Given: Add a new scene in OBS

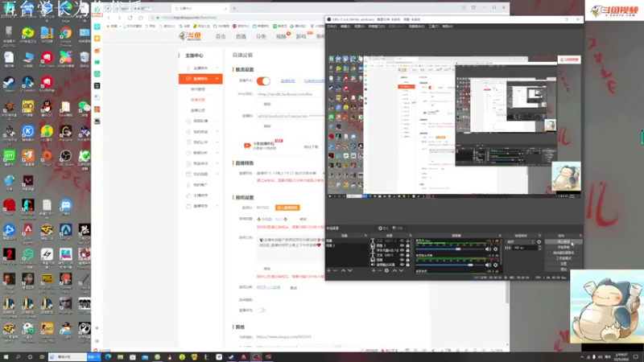Looking at the screenshot, I should (x=328, y=270).
